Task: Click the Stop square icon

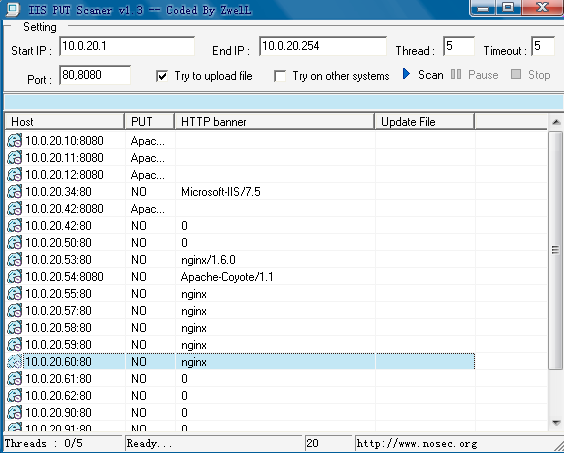Action: (516, 74)
